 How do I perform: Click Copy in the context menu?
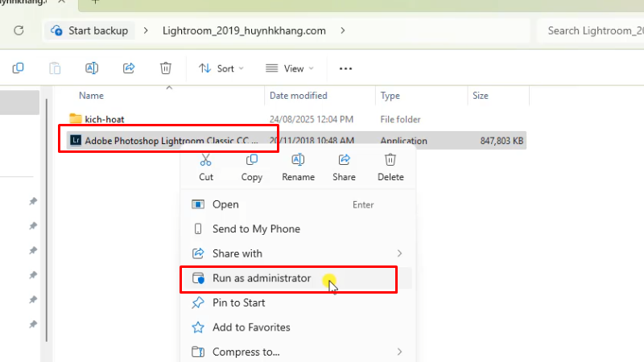coord(252,167)
